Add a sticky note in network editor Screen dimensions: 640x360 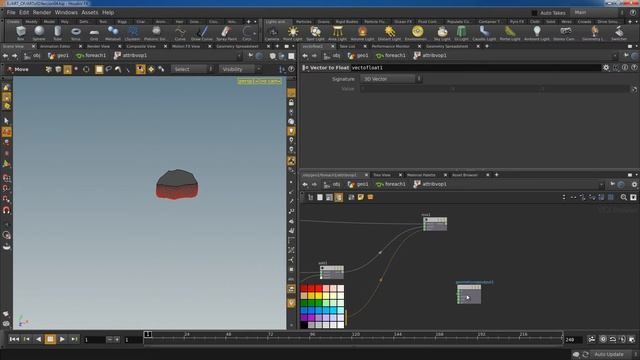[360, 197]
